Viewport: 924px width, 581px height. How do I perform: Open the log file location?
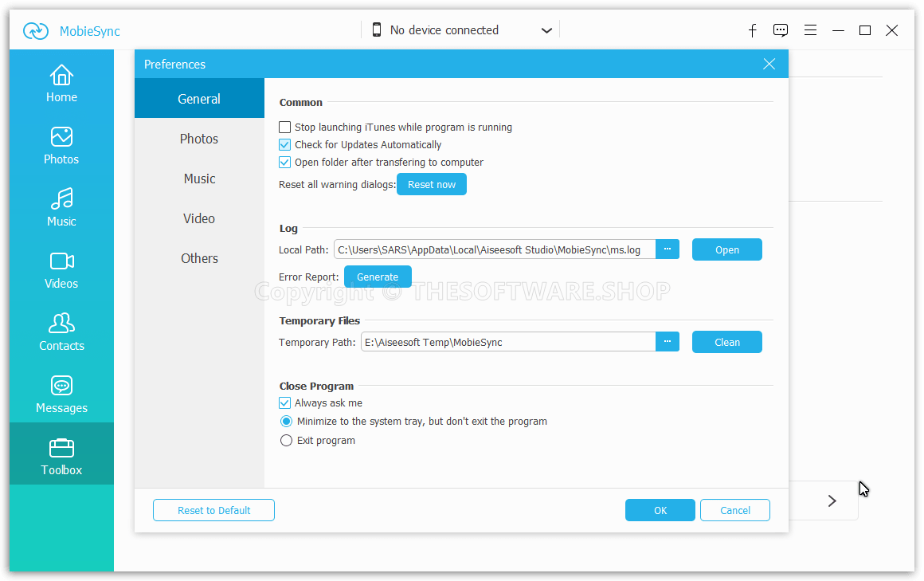[726, 249]
